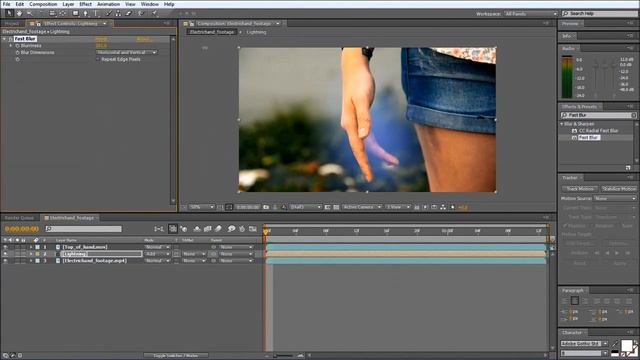This screenshot has height=360, width=640.
Task: Open the composition mini-flowchart in timeline
Action: pos(159,229)
